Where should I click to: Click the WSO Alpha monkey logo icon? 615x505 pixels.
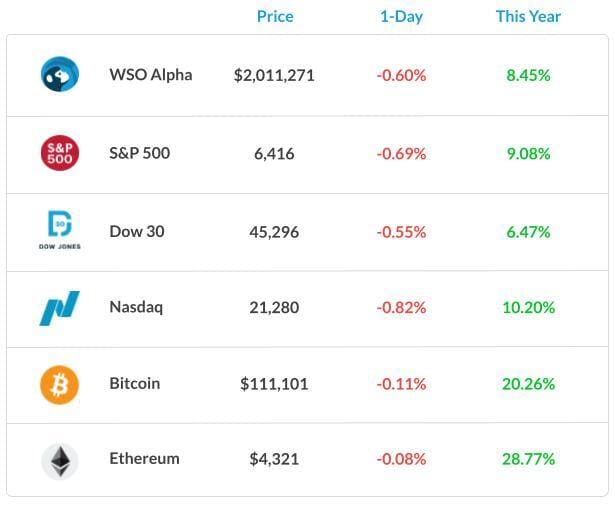[60, 74]
